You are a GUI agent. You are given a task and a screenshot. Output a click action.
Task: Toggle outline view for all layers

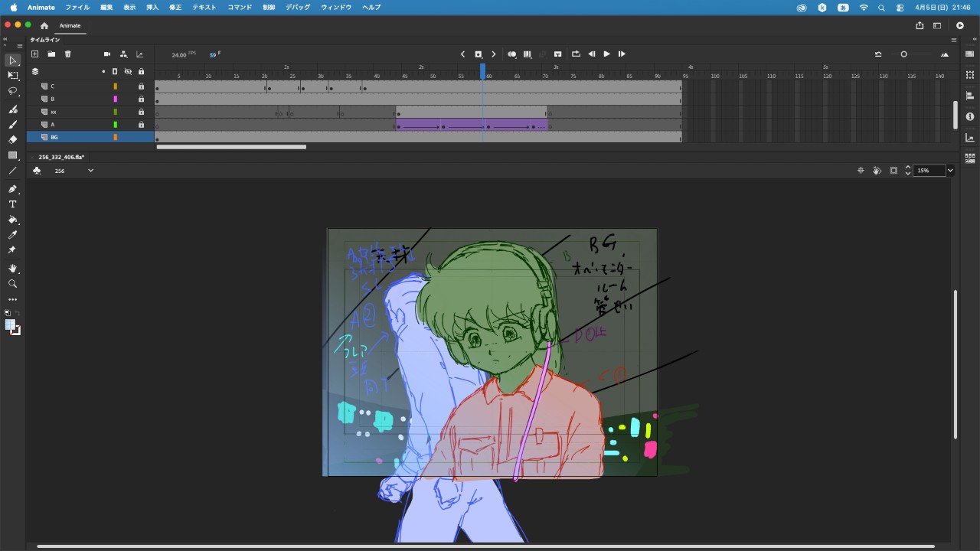[x=115, y=71]
